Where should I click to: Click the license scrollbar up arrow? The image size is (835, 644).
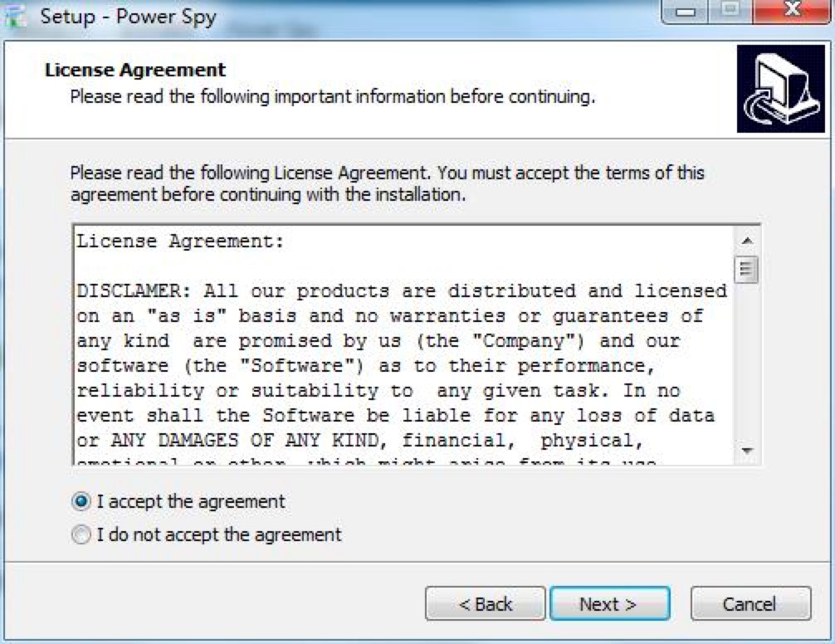[747, 241]
